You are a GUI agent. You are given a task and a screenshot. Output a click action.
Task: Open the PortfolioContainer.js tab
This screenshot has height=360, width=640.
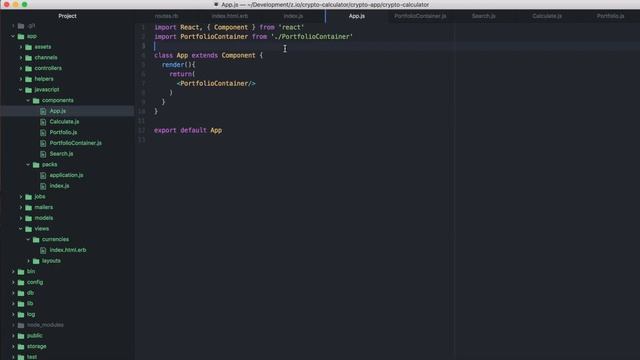420,16
